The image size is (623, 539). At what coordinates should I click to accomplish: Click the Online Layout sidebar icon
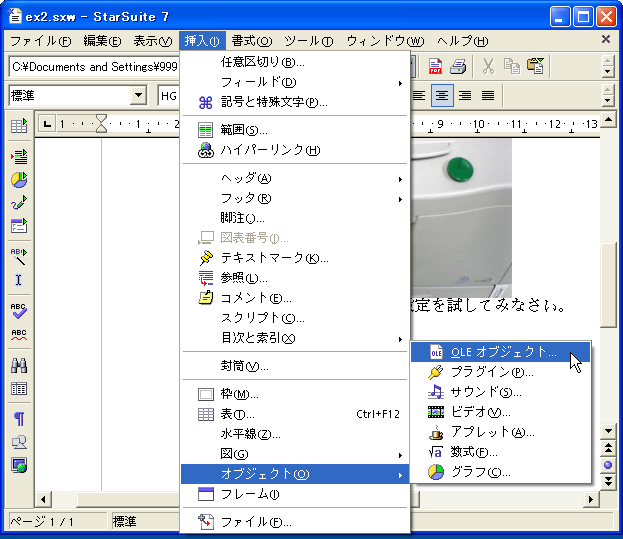pos(19,465)
